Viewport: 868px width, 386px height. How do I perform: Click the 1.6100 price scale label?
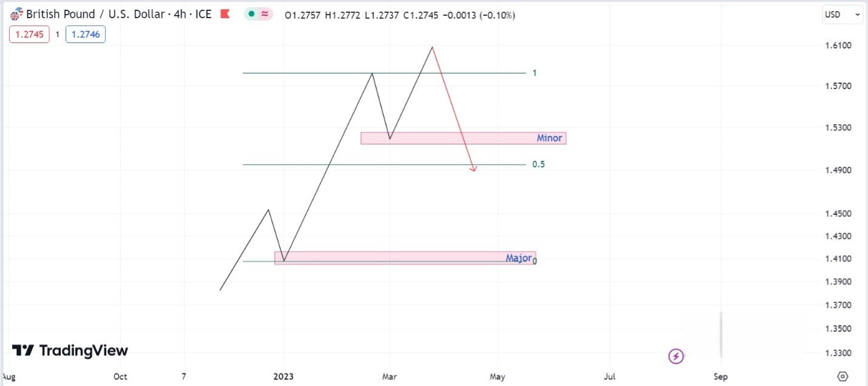click(838, 46)
